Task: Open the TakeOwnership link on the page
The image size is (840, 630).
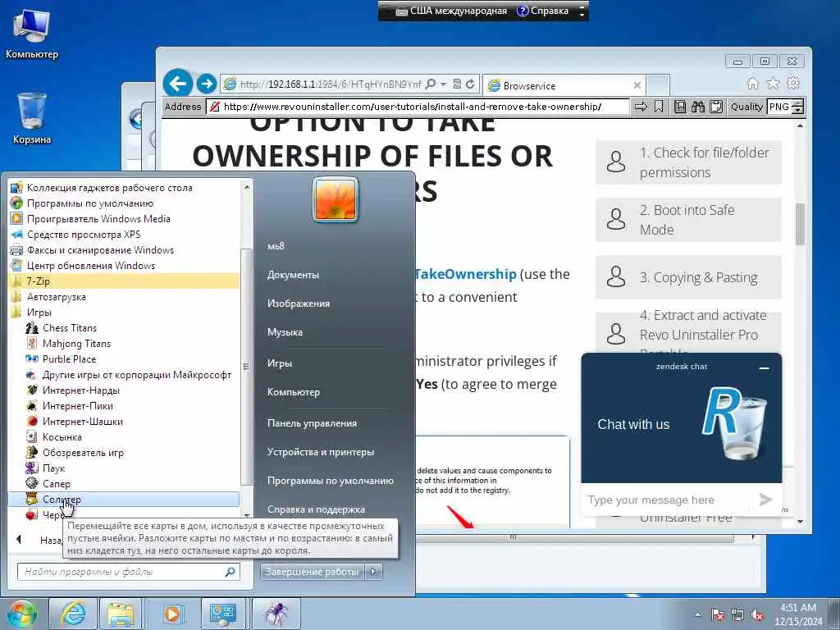Action: (x=465, y=274)
